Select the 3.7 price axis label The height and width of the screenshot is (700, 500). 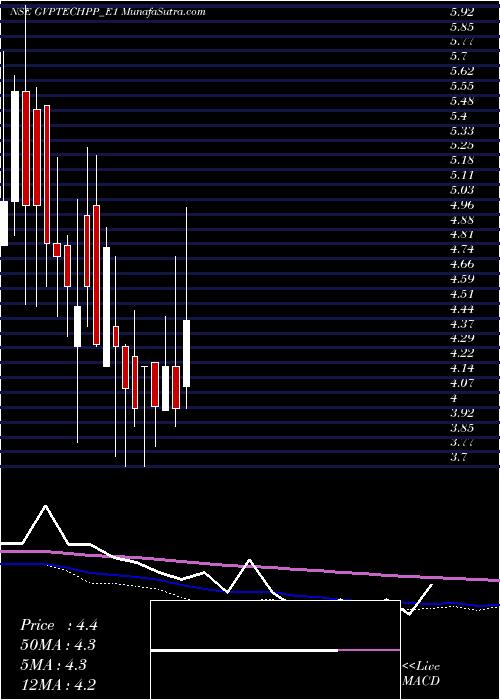[458, 457]
